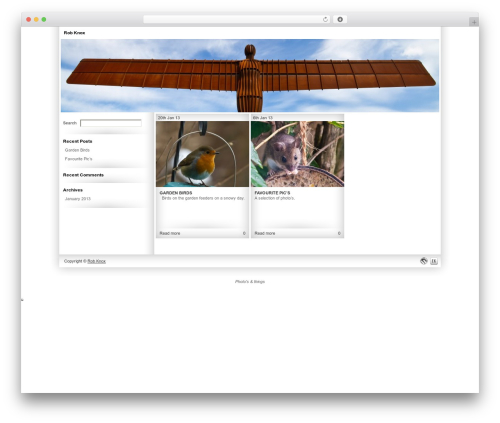The width and height of the screenshot is (500, 423).
Task: Click the Rob Knox copyright link in footer
Action: point(96,261)
